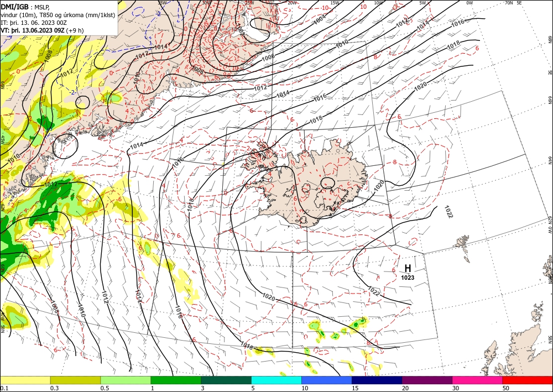553x392 pixels.
Task: Click the legend value label 15
Action: tap(356, 388)
